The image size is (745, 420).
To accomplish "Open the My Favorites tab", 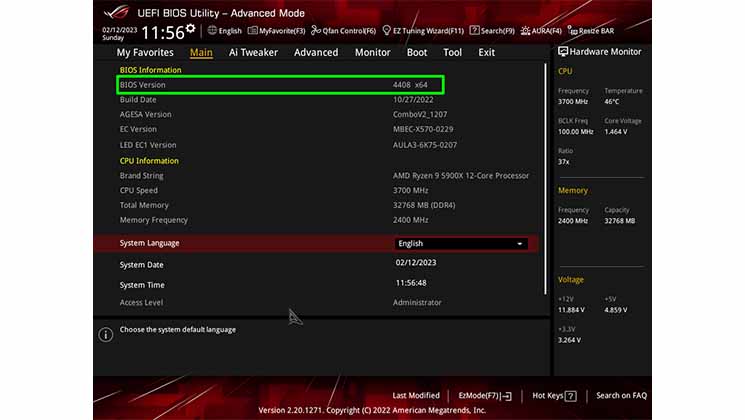I will 145,52.
